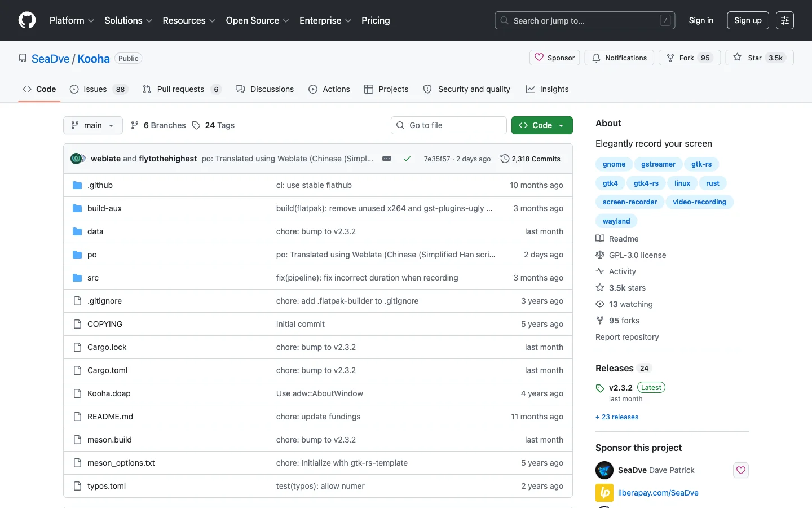Image resolution: width=812 pixels, height=508 pixels.
Task: Open the v2.3.2 release tag
Action: click(621, 388)
